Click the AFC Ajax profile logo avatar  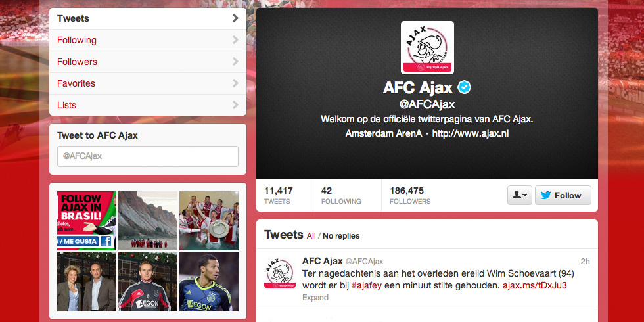pyautogui.click(x=427, y=47)
